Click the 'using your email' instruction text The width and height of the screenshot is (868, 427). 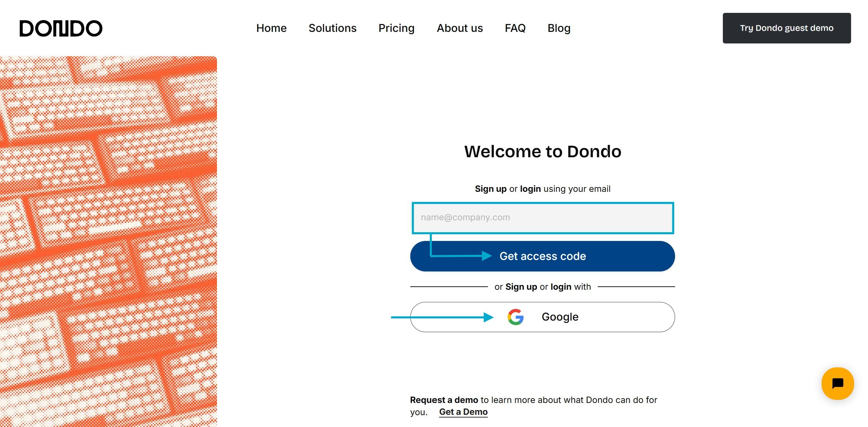(576, 189)
